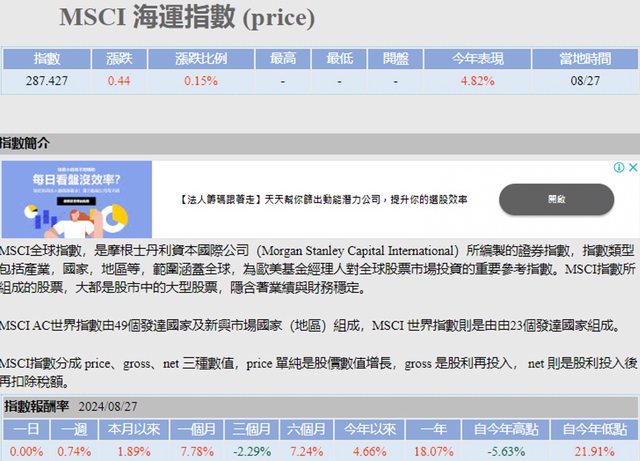The height and width of the screenshot is (461, 640).
Task: Click the 今年以來 return header
Action: pos(370,429)
